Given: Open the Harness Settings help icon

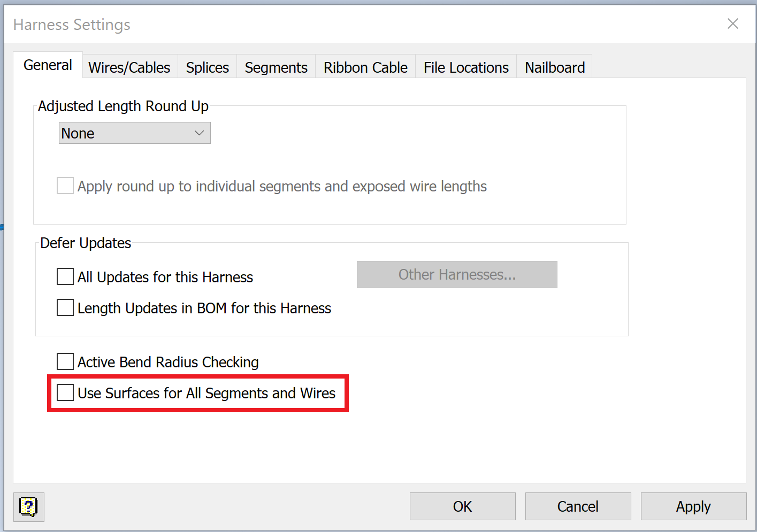Looking at the screenshot, I should point(28,507).
